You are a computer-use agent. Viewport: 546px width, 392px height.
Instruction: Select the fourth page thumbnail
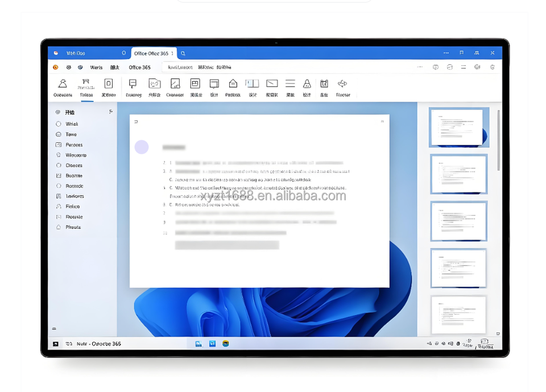[x=459, y=268]
